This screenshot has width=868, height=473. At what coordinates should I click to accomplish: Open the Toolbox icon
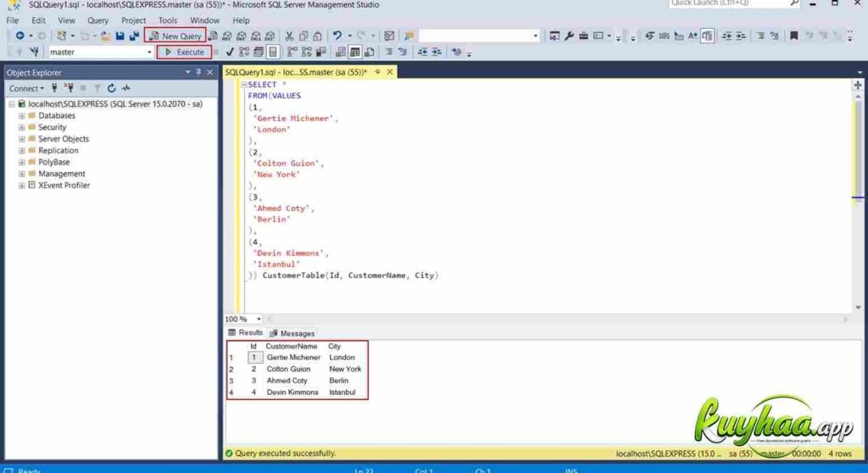point(583,36)
